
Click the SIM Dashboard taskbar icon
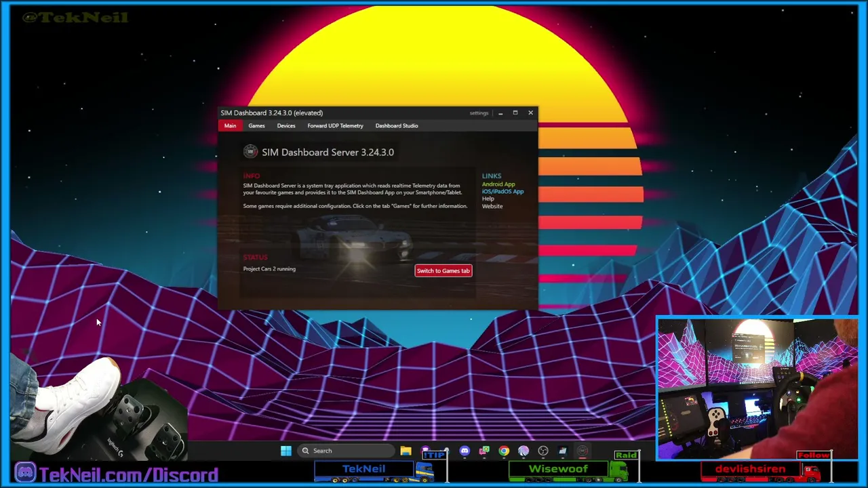[x=583, y=451]
